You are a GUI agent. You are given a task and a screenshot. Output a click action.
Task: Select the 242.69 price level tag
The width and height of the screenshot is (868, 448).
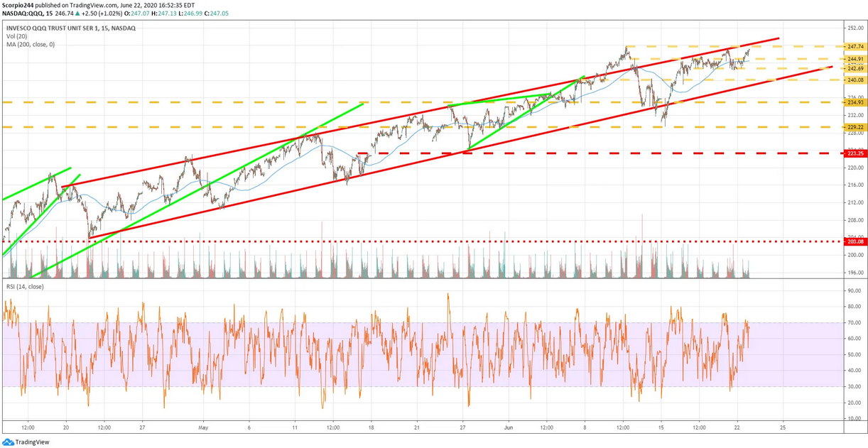(854, 68)
